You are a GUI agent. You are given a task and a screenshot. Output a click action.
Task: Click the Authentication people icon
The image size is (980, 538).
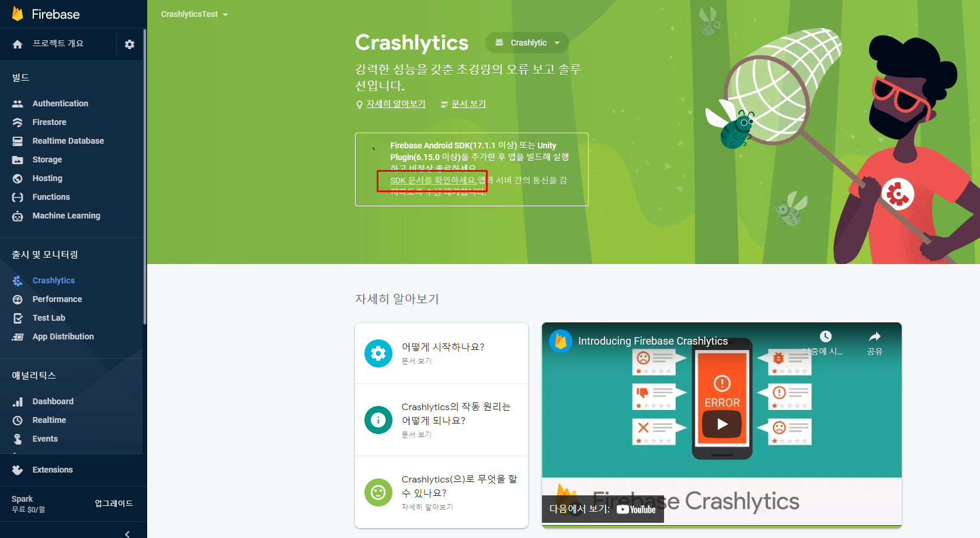(18, 103)
